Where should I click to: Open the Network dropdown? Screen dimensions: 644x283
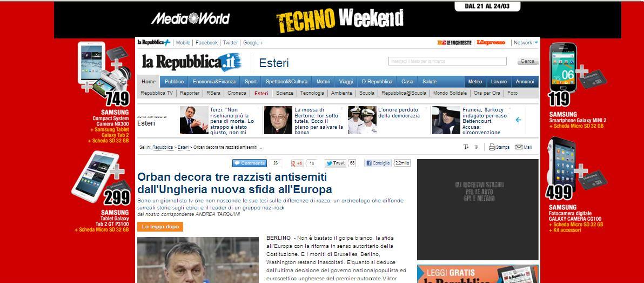pyautogui.click(x=526, y=42)
